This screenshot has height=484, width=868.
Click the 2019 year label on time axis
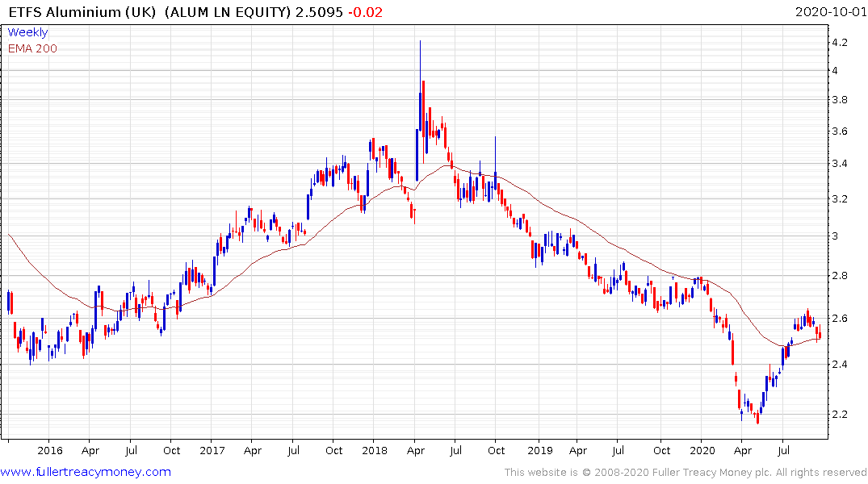tap(539, 450)
